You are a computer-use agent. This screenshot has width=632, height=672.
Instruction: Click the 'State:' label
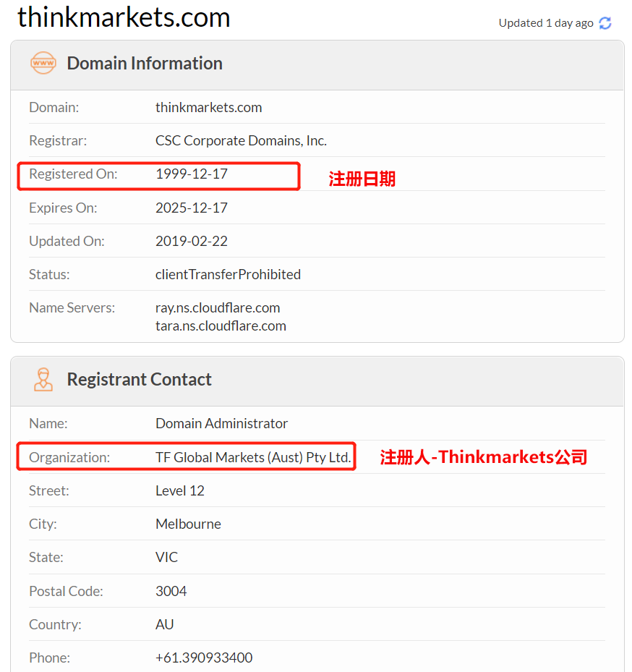(x=46, y=557)
